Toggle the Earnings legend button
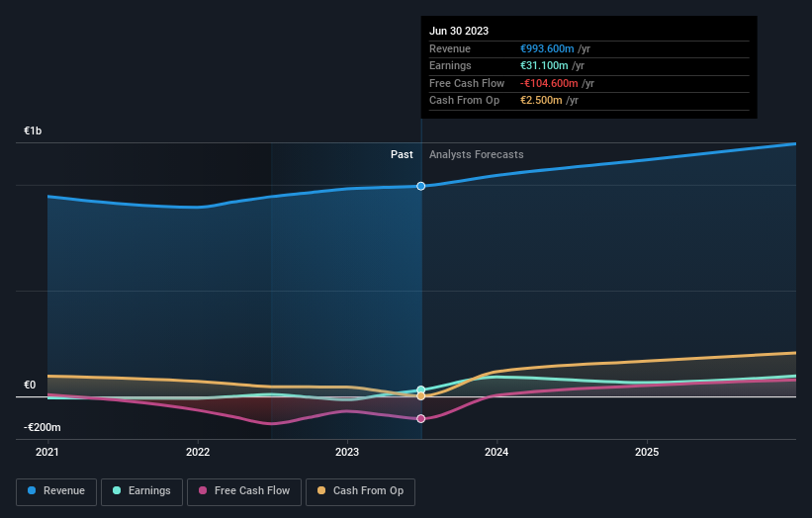 point(141,491)
